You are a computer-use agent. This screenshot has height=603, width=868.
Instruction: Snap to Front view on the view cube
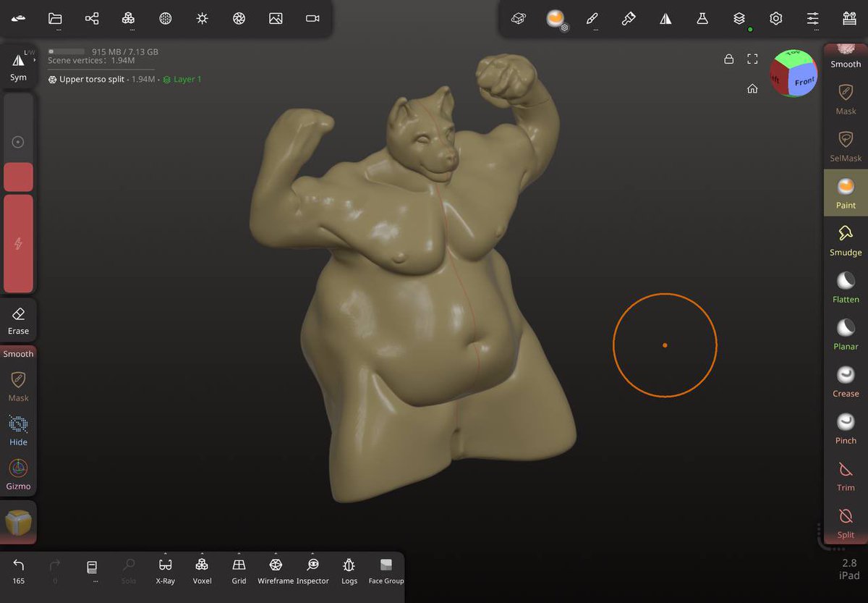click(803, 80)
